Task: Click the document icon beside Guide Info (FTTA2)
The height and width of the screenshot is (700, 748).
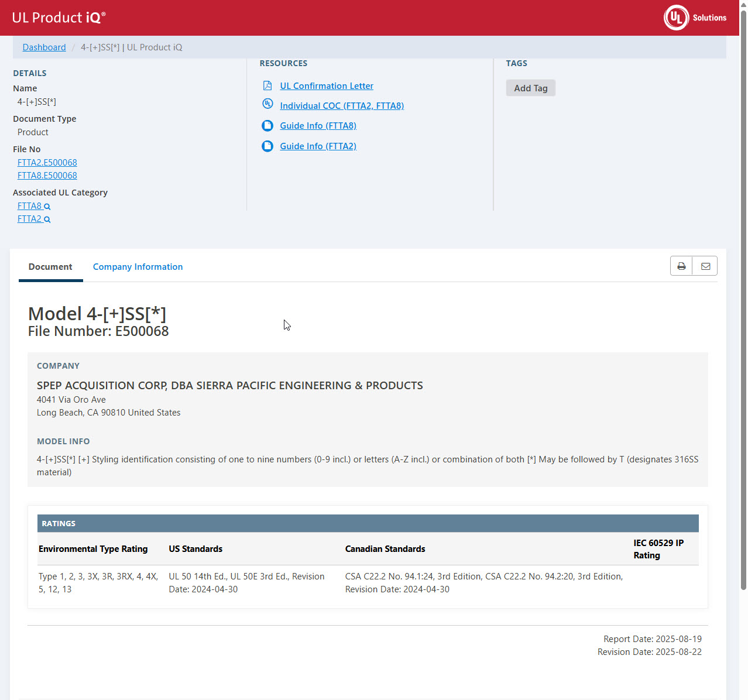Action: tap(267, 146)
